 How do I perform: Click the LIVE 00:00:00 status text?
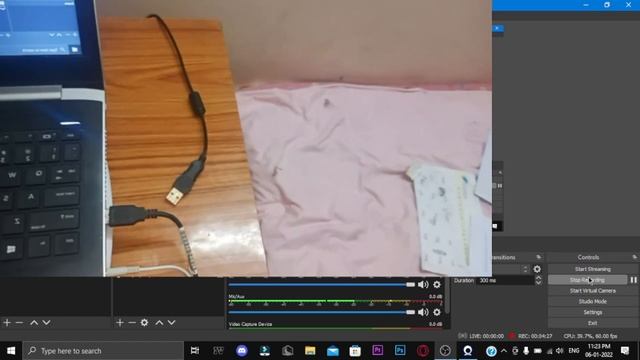click(486, 336)
